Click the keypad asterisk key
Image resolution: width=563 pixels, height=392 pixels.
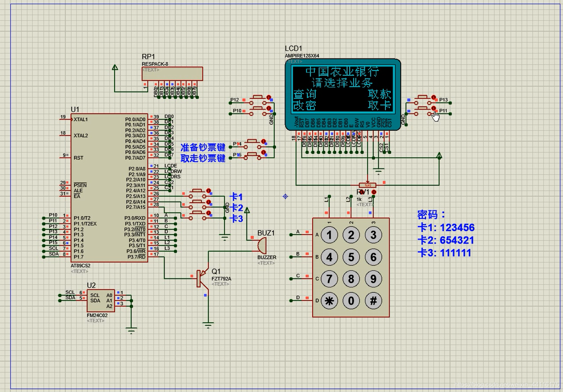click(x=329, y=301)
